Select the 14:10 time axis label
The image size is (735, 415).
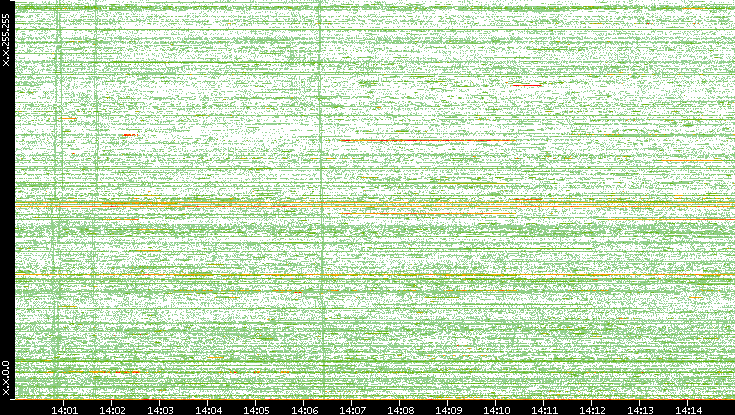(x=496, y=410)
